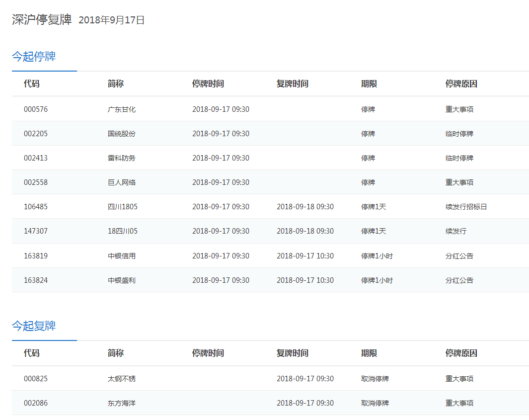Click the 复牌时间 header in the 今起复牌 table

point(293,353)
